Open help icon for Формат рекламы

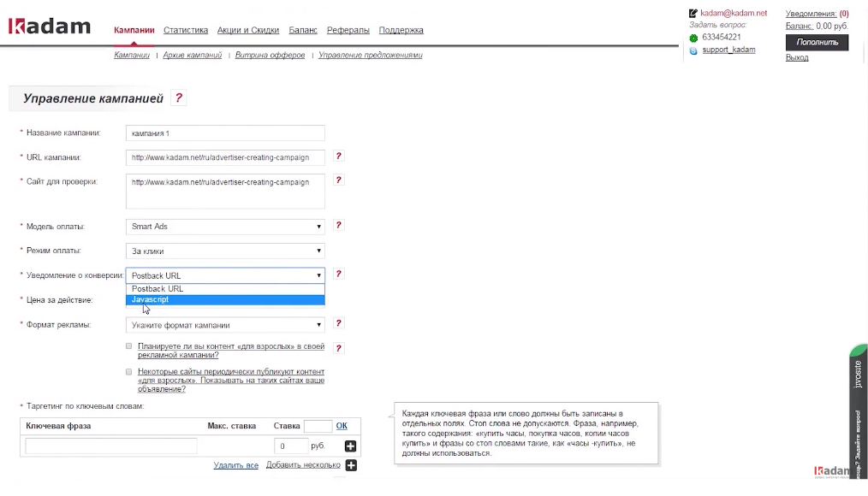[339, 323]
